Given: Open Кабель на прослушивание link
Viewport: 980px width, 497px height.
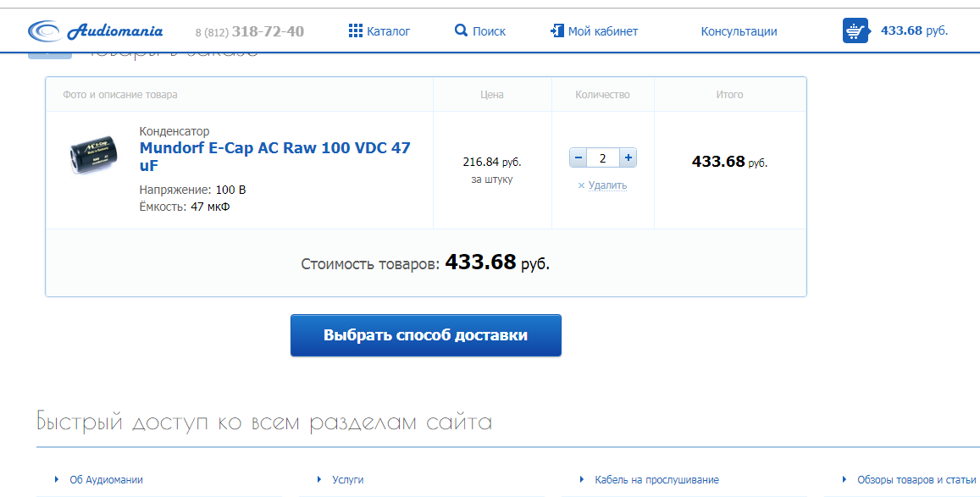Looking at the screenshot, I should tap(657, 479).
